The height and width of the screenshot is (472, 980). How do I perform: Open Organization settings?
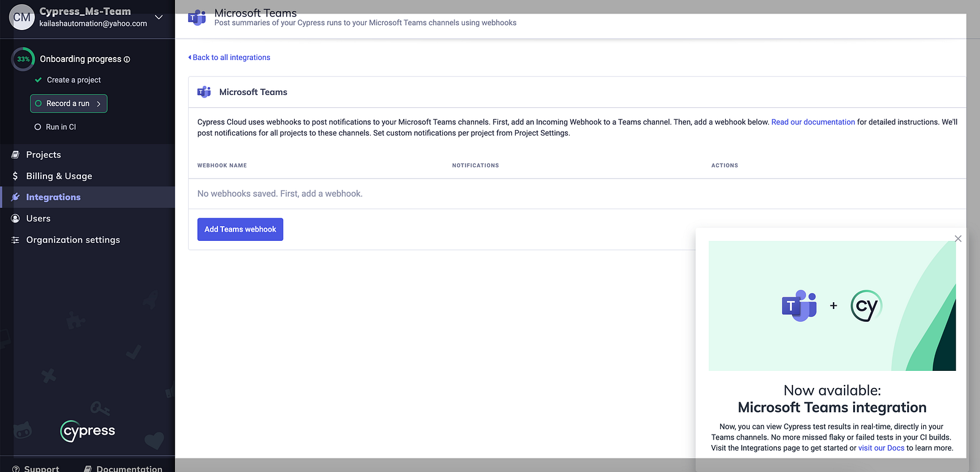[88, 240]
